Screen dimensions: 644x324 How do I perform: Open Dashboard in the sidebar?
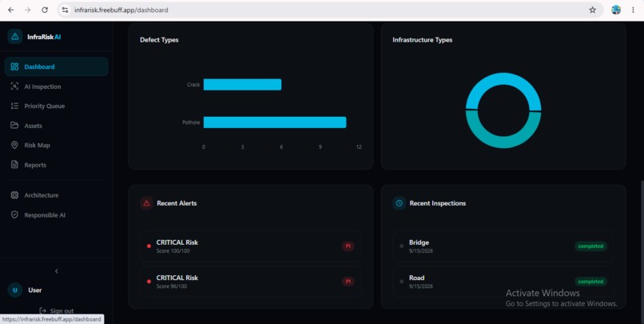(x=56, y=66)
